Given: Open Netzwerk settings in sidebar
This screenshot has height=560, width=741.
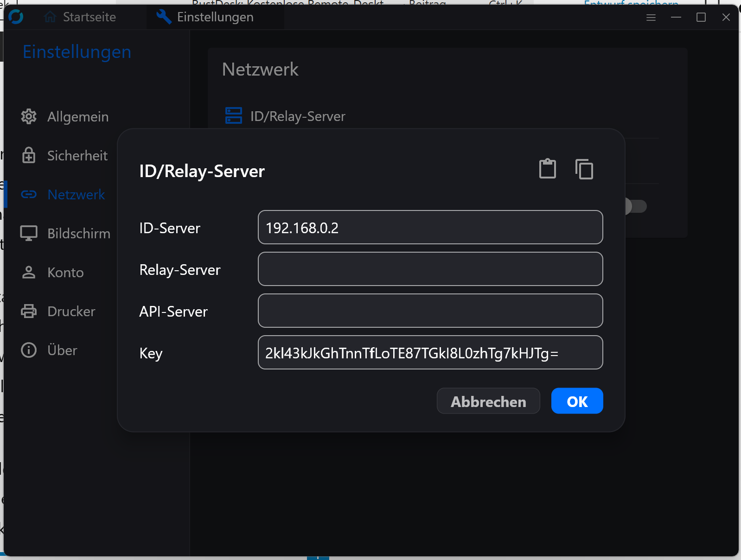Looking at the screenshot, I should 76,195.
